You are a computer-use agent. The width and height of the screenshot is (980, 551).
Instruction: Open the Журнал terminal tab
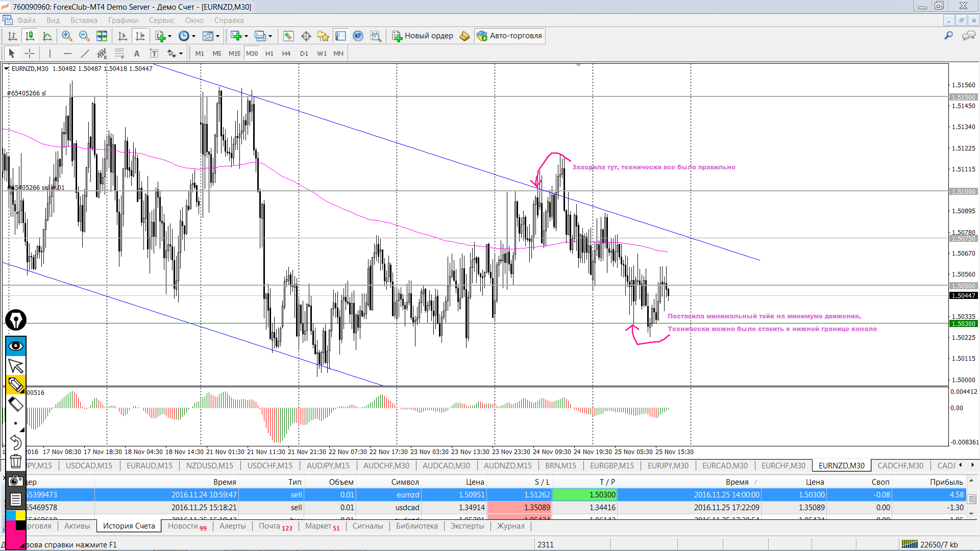coord(510,526)
